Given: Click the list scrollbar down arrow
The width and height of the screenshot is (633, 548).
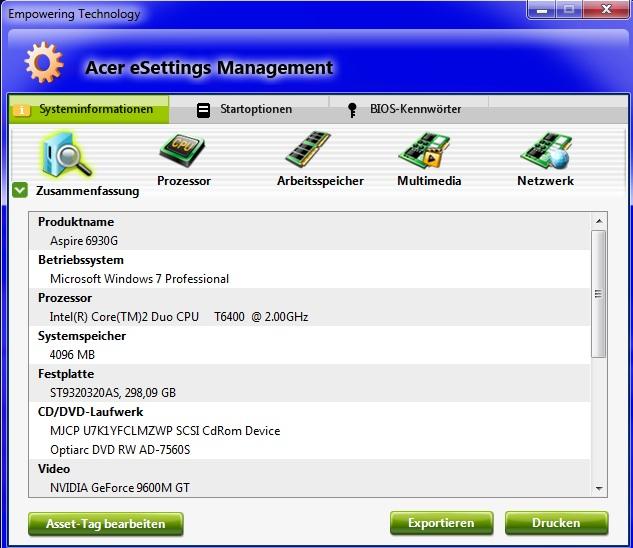Looking at the screenshot, I should (599, 489).
